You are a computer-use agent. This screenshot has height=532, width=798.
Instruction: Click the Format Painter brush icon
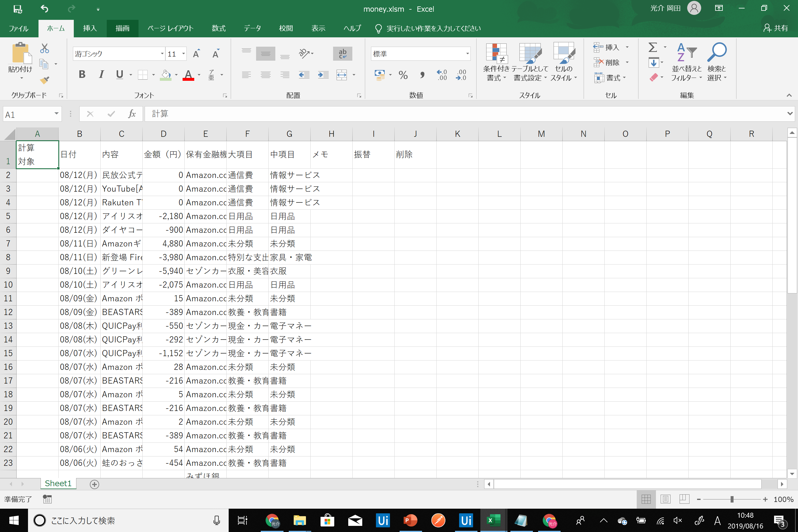click(44, 80)
